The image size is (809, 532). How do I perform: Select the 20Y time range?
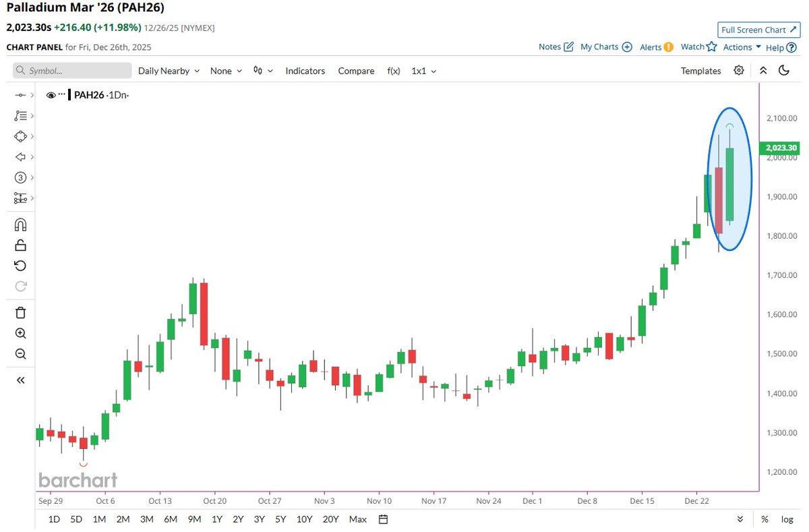pyautogui.click(x=330, y=519)
